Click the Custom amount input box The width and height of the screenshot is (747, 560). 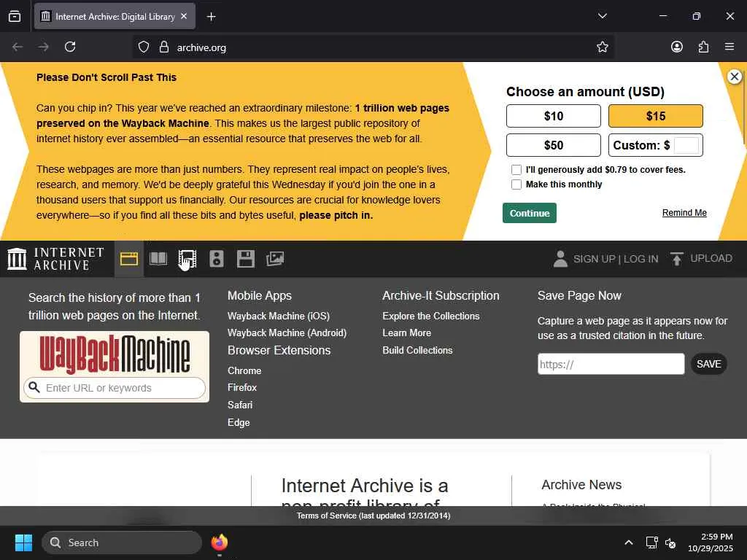[x=686, y=145]
